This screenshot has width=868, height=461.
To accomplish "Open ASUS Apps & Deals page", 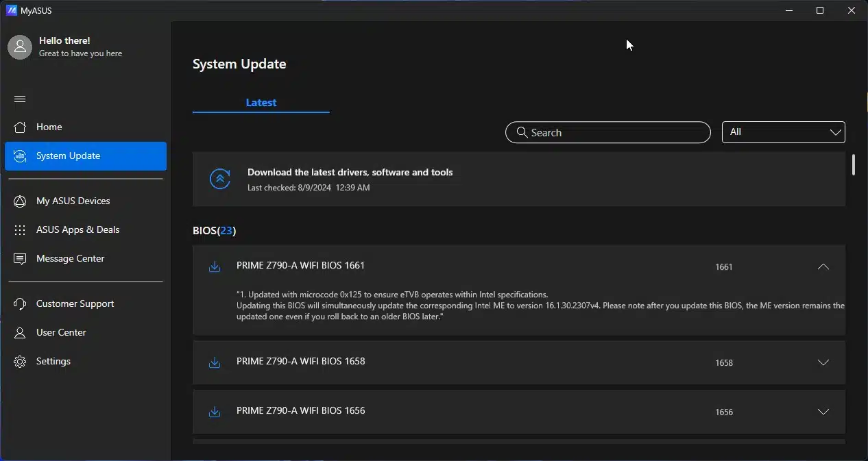I will 77,229.
